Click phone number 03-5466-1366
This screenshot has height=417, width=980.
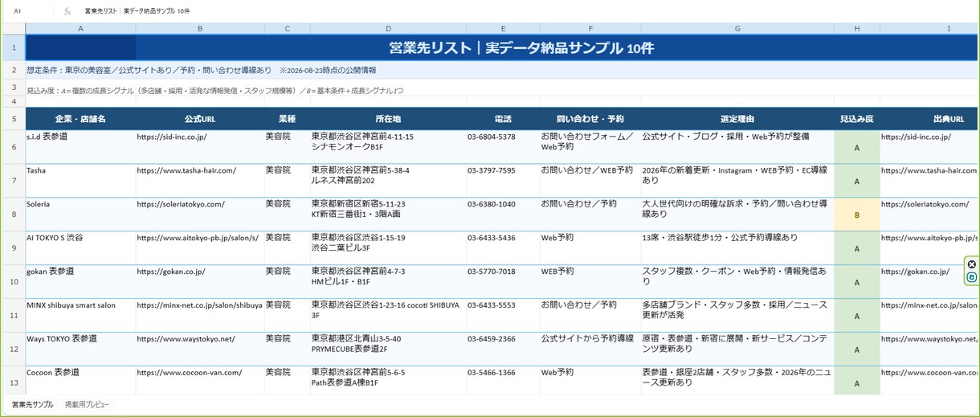(492, 373)
